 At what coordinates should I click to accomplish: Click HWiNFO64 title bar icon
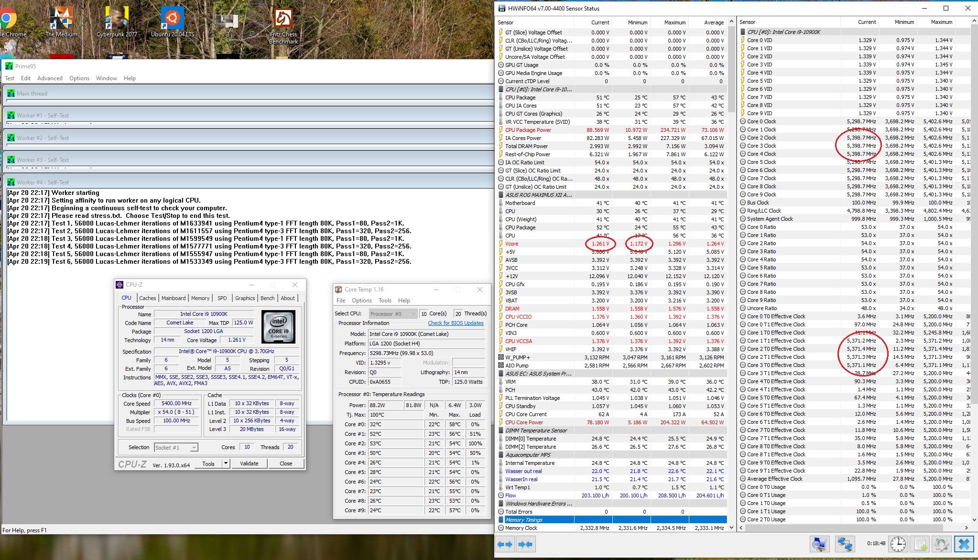(502, 8)
